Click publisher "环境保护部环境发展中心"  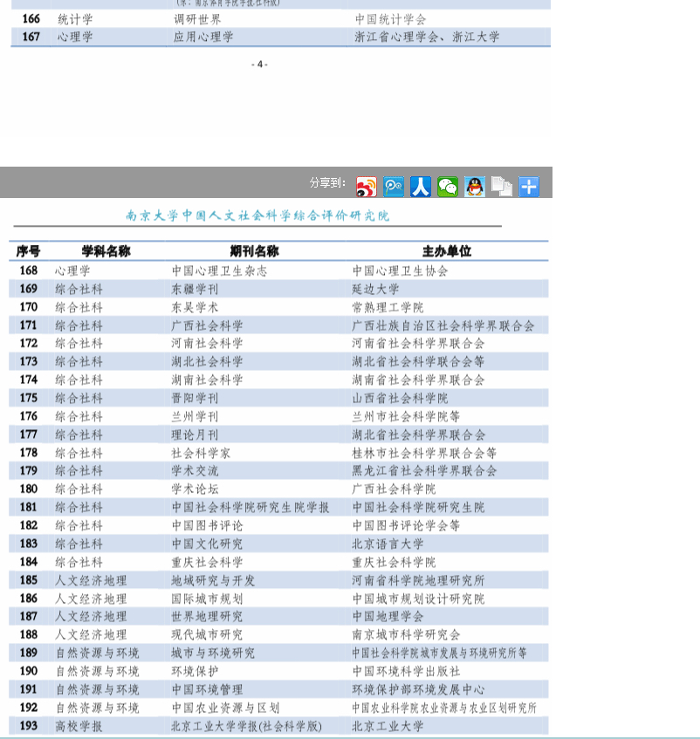tap(418, 689)
